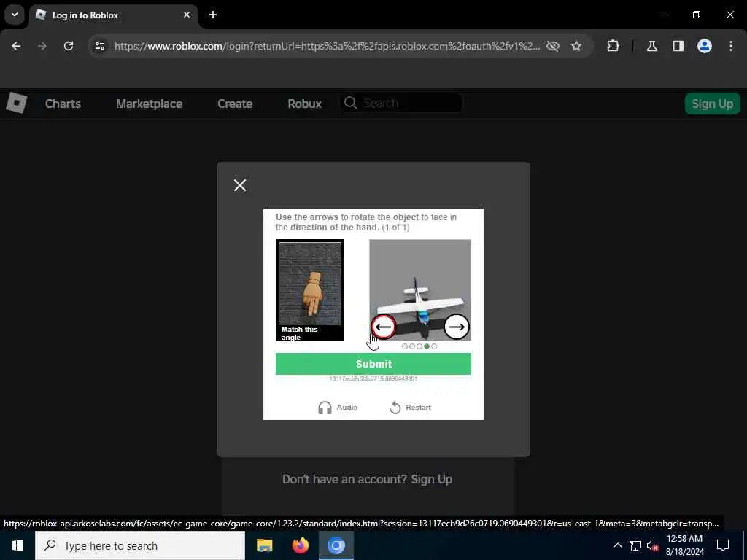Screen dimensions: 747x560
Task: Open the Windows notification center
Action: (723, 545)
